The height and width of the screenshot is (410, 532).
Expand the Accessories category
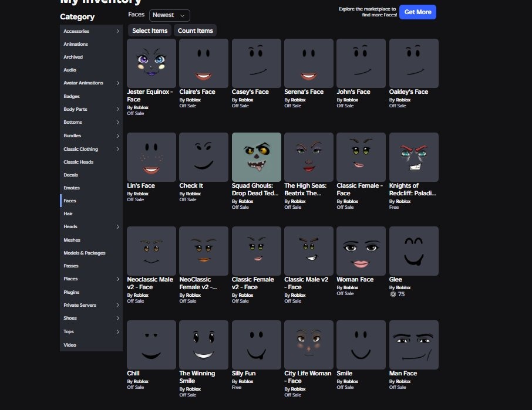[x=117, y=31]
